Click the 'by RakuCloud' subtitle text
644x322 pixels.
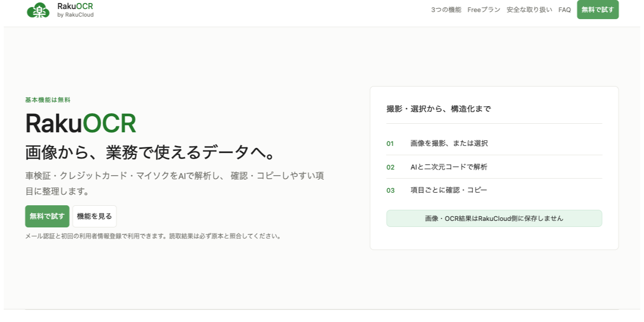coord(75,15)
